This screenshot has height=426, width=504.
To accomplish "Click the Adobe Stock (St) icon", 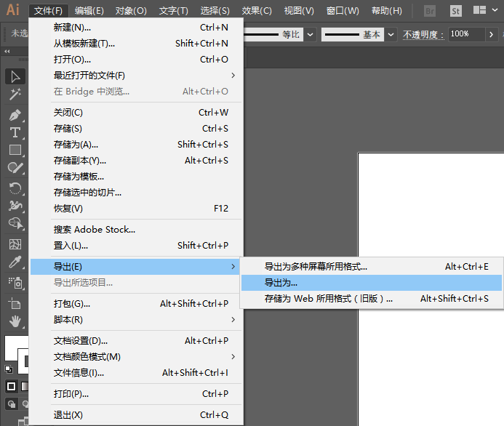I will [x=455, y=11].
